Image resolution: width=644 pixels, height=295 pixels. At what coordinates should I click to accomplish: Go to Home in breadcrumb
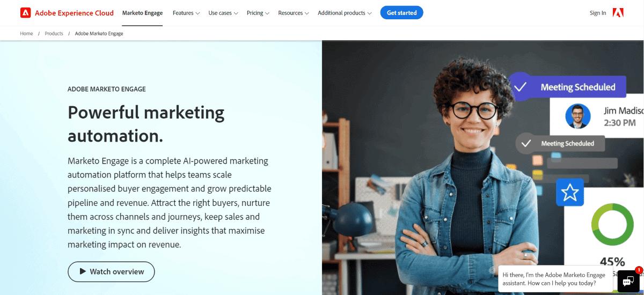click(26, 33)
